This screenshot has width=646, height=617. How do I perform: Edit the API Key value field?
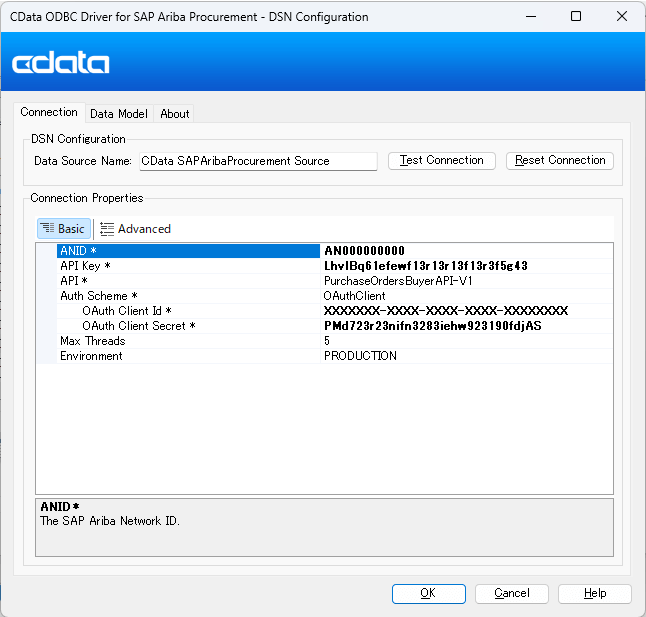pyautogui.click(x=466, y=266)
